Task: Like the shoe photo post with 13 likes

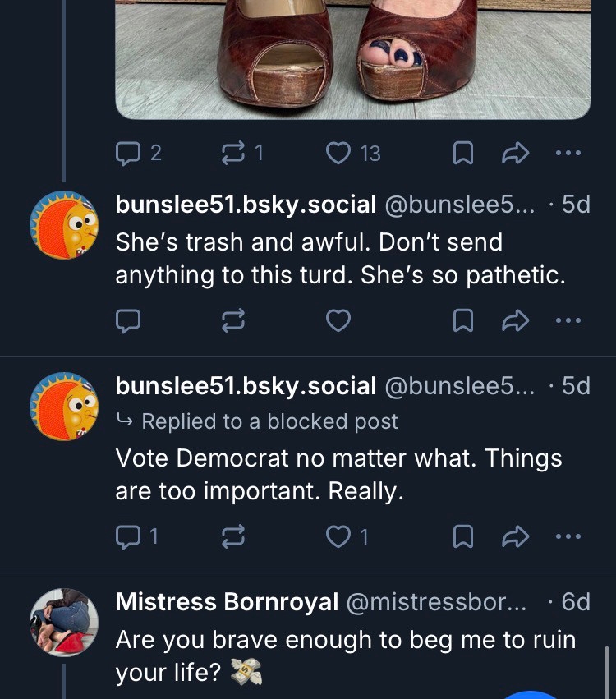Action: (x=339, y=153)
